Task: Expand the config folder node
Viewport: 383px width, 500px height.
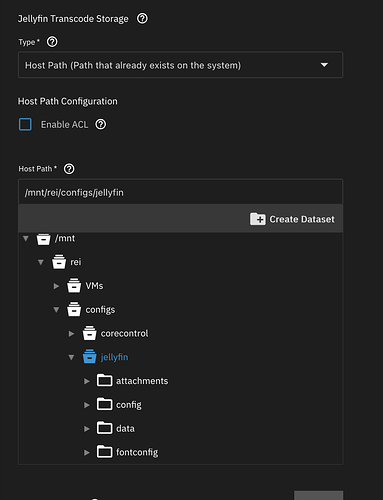Action: click(x=87, y=405)
